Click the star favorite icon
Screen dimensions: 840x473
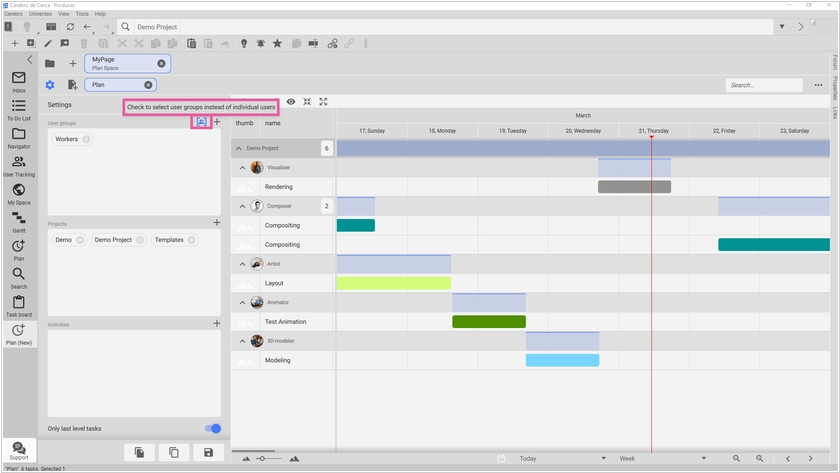[277, 43]
